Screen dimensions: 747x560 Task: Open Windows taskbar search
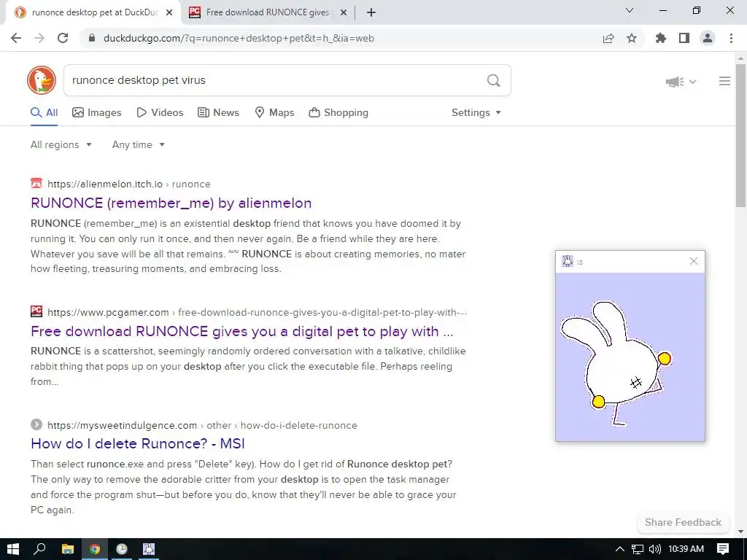click(x=40, y=549)
